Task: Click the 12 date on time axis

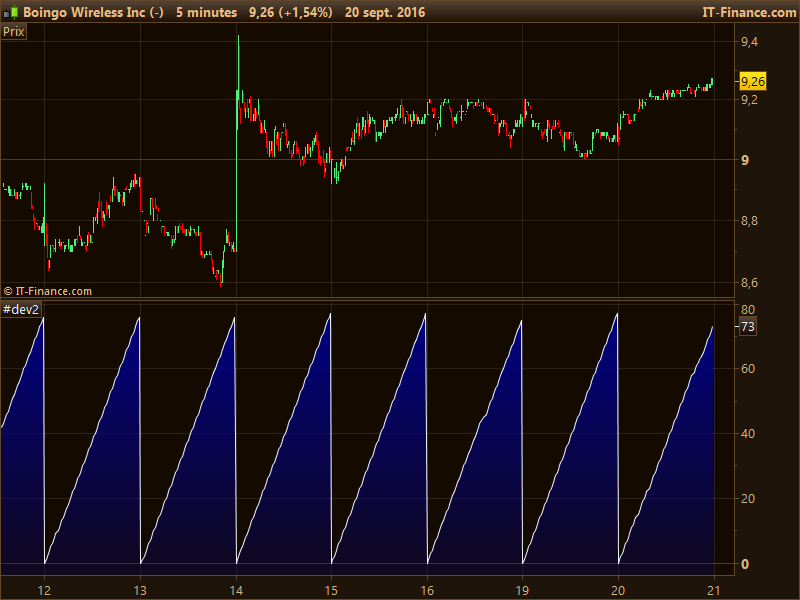Action: click(x=44, y=590)
